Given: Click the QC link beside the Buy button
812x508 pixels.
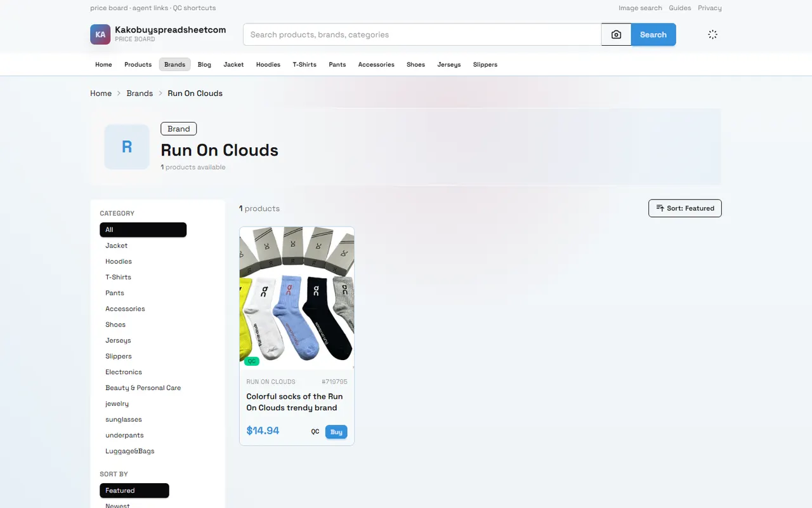Looking at the screenshot, I should tap(315, 432).
